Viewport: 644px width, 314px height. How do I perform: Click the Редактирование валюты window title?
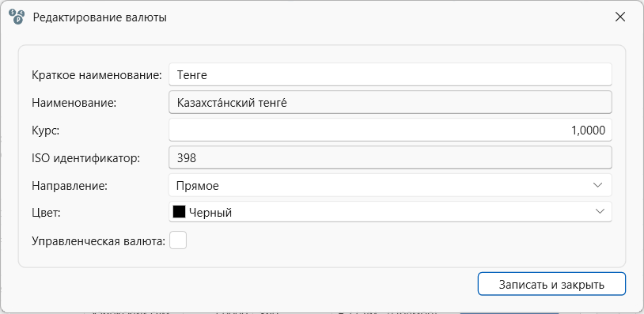[x=100, y=17]
